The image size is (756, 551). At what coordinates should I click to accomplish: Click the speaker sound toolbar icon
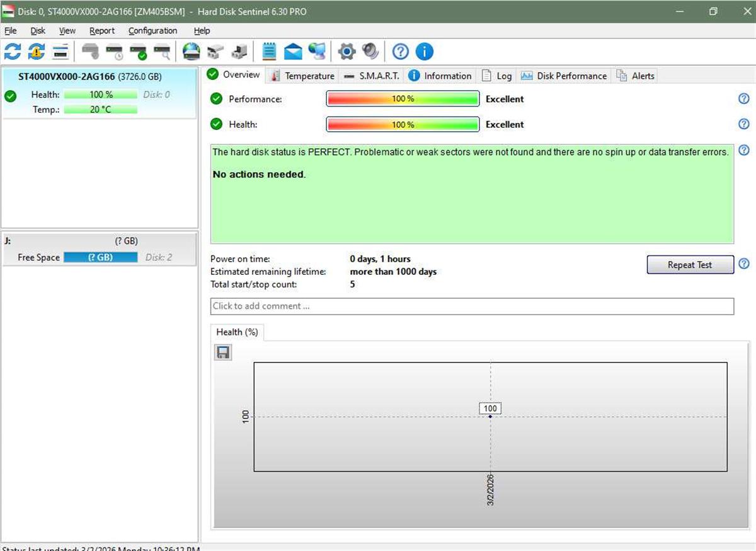370,51
